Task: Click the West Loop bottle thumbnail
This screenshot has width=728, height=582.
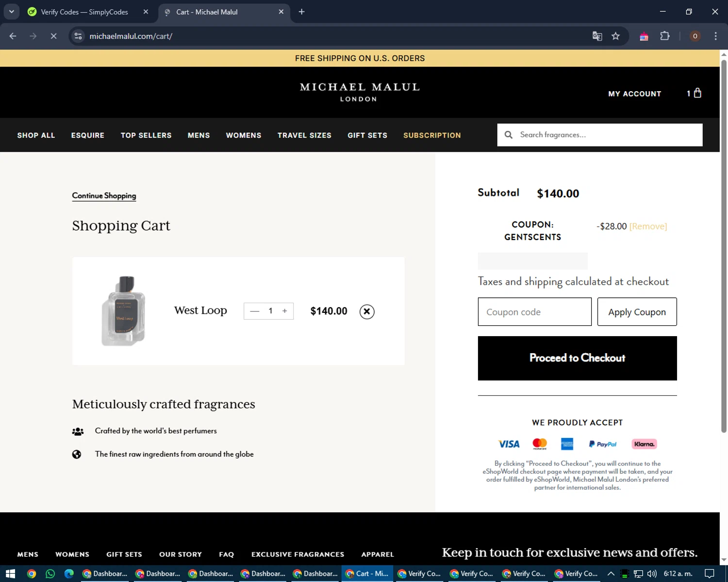Action: tap(124, 311)
